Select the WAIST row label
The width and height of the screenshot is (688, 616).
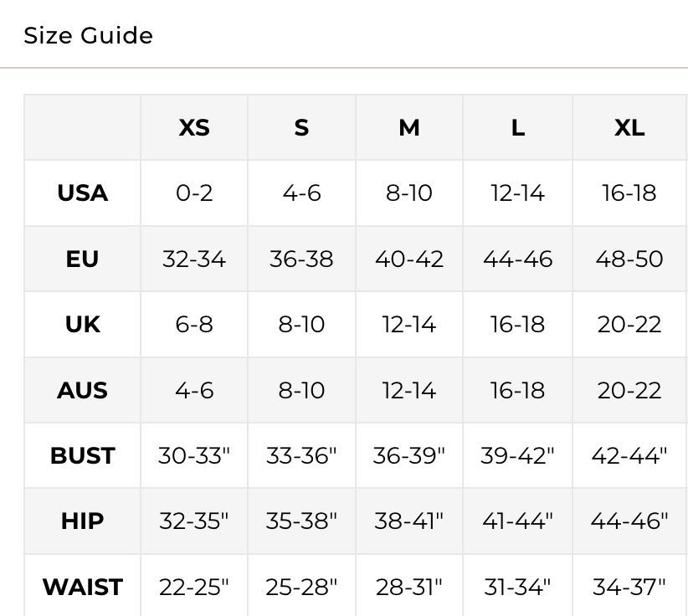pos(82,587)
